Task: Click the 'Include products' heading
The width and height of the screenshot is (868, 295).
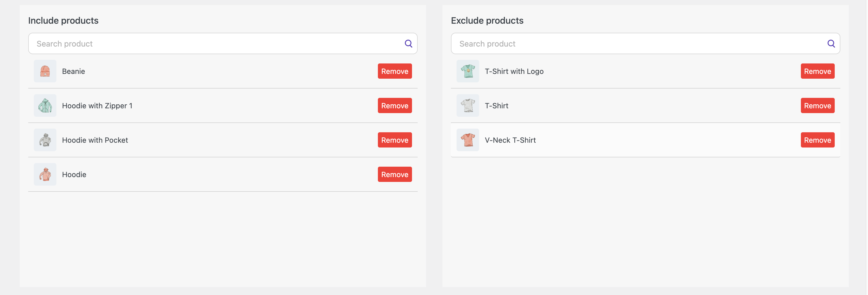Action: [63, 21]
